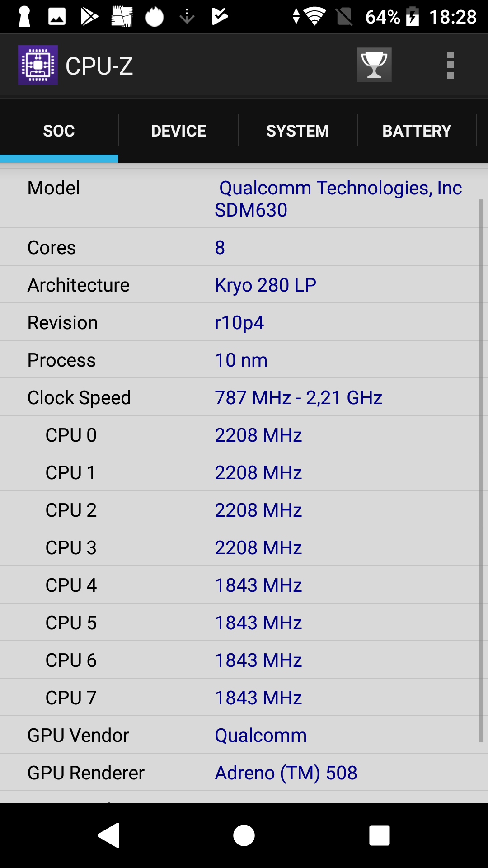The height and width of the screenshot is (868, 488).
Task: Tap the Play Store notification icon
Action: (x=89, y=17)
